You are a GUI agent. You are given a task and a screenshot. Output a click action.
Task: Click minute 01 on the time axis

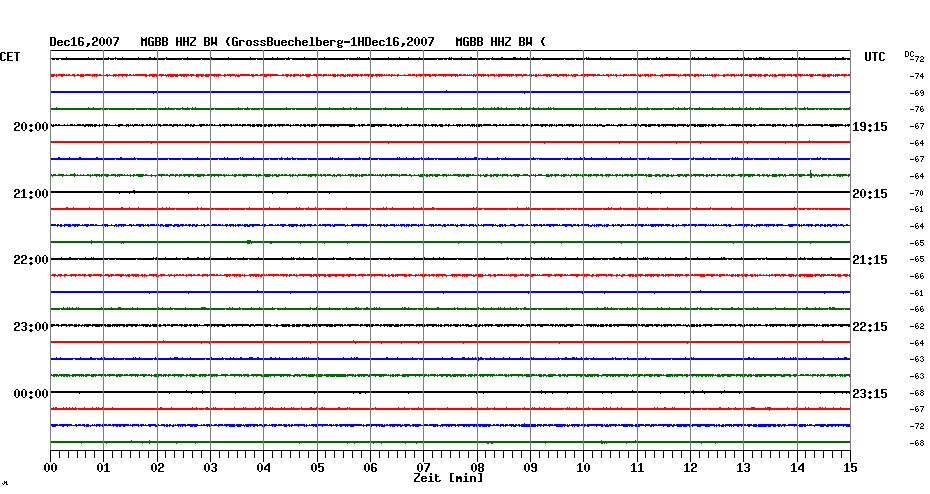pos(104,468)
